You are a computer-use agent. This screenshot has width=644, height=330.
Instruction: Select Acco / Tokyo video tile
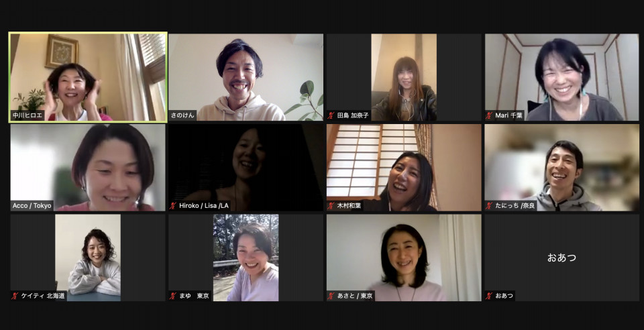click(x=88, y=168)
